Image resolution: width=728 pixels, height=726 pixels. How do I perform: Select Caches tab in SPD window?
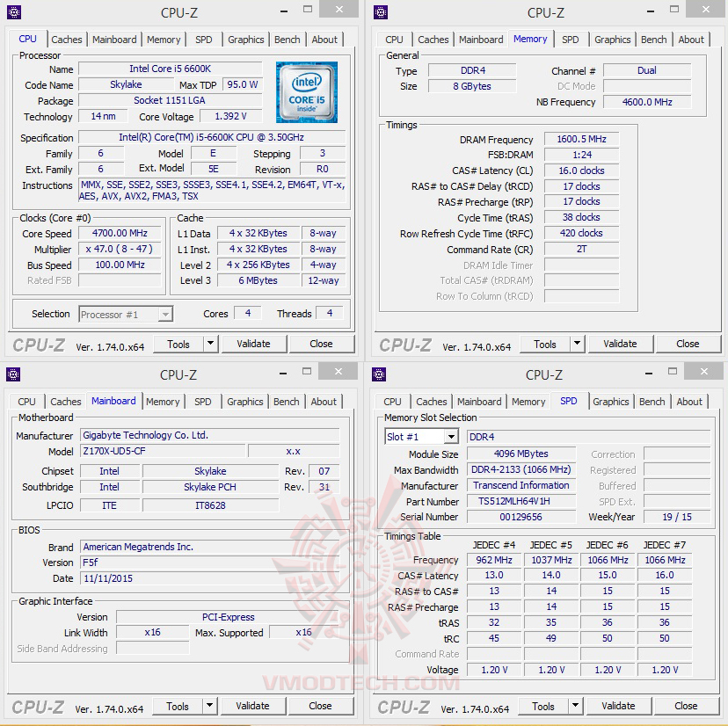click(432, 402)
